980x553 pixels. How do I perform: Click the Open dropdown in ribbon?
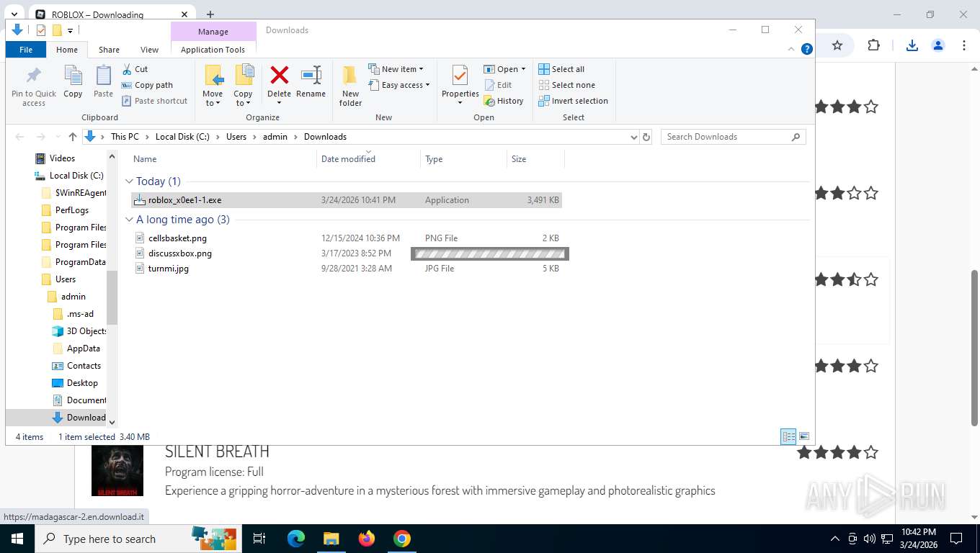point(505,69)
